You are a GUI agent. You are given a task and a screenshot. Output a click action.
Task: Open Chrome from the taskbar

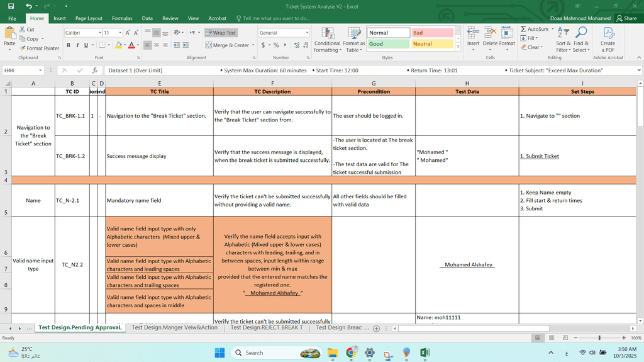click(351, 353)
